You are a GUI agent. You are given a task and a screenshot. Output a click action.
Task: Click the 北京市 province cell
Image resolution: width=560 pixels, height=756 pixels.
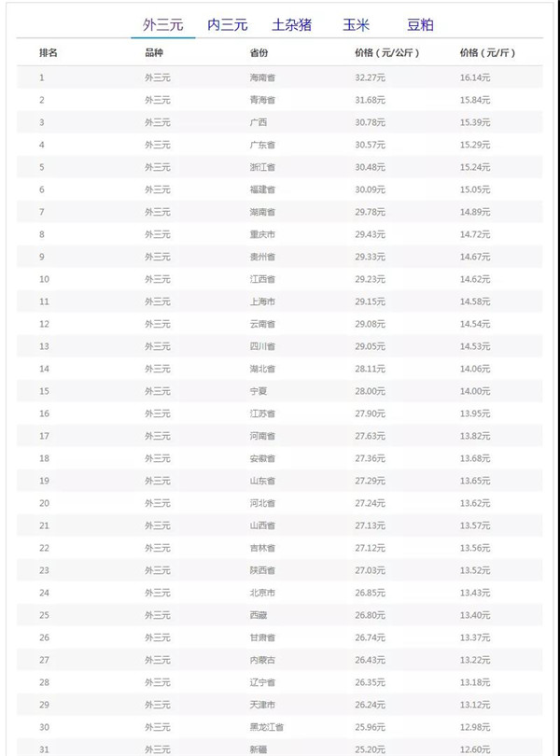[x=262, y=593]
